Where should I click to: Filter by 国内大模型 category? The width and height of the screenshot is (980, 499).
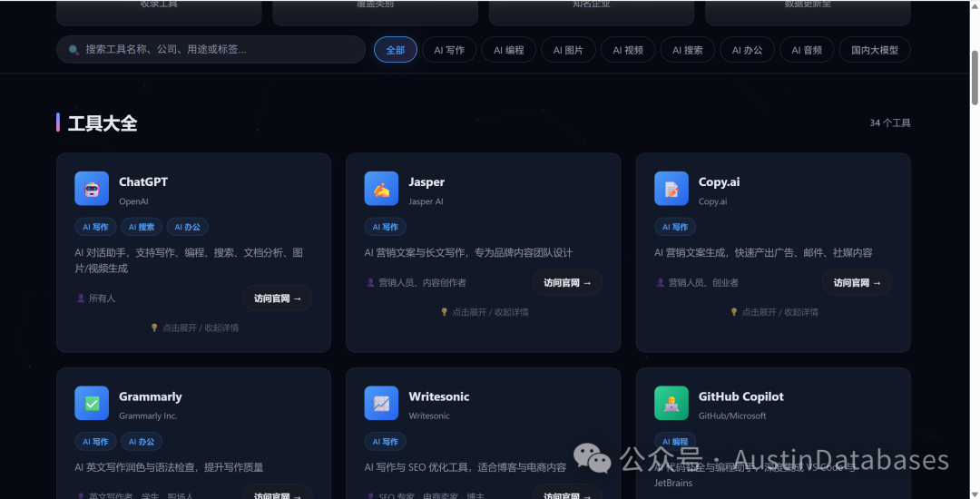(x=875, y=50)
